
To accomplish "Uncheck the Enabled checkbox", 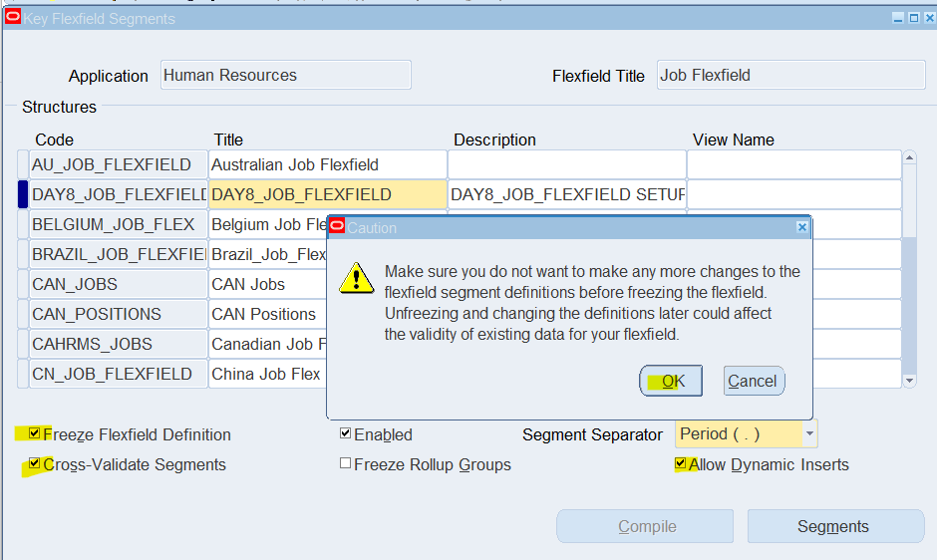I will coord(346,433).
